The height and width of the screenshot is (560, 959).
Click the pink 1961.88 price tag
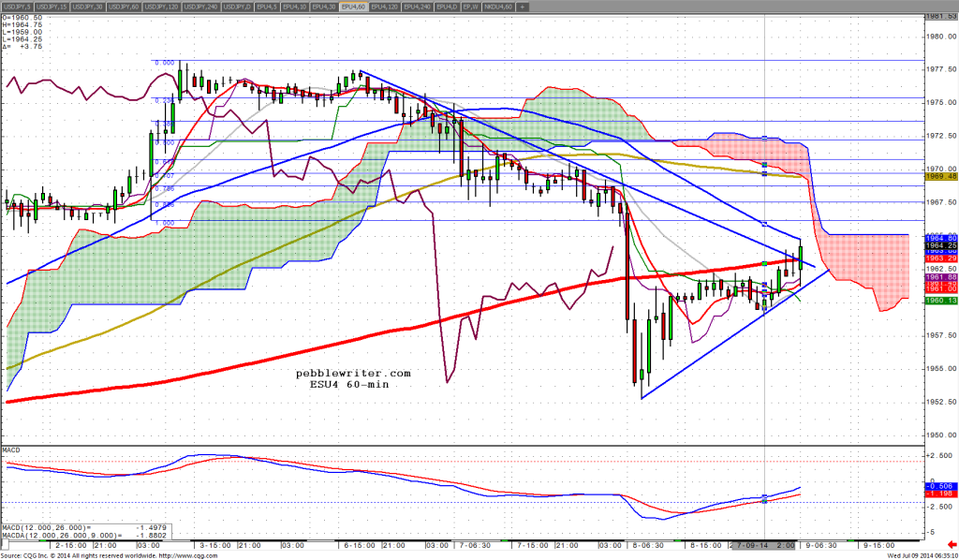[938, 277]
